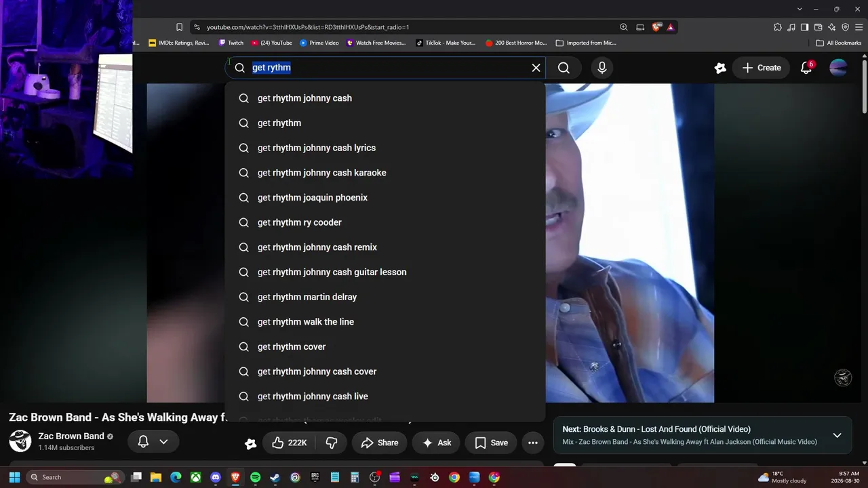This screenshot has height=488, width=868.
Task: Open the Create menu button
Action: tap(762, 68)
